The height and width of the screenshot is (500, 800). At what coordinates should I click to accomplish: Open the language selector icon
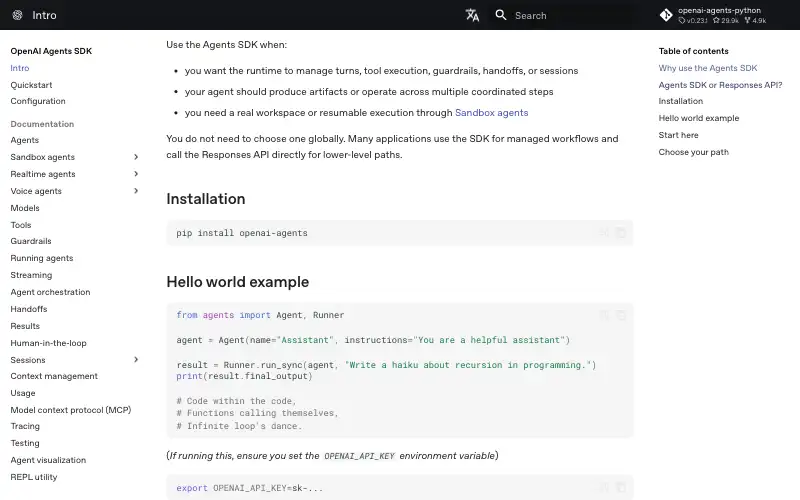tap(472, 15)
